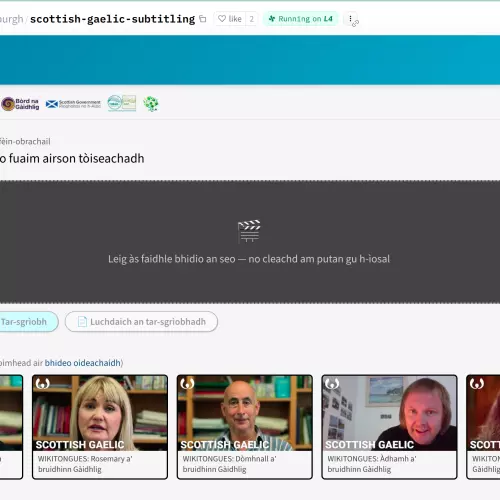The width and height of the screenshot is (500, 500).
Task: Like the space with the heart button
Action: [230, 19]
